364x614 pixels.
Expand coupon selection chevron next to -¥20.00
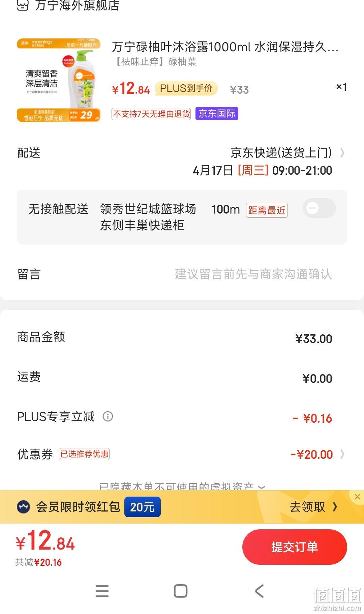[x=342, y=454]
